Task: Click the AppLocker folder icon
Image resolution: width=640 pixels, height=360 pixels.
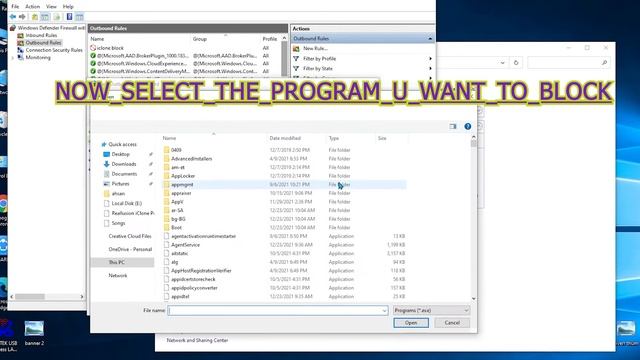Action: pos(167,176)
